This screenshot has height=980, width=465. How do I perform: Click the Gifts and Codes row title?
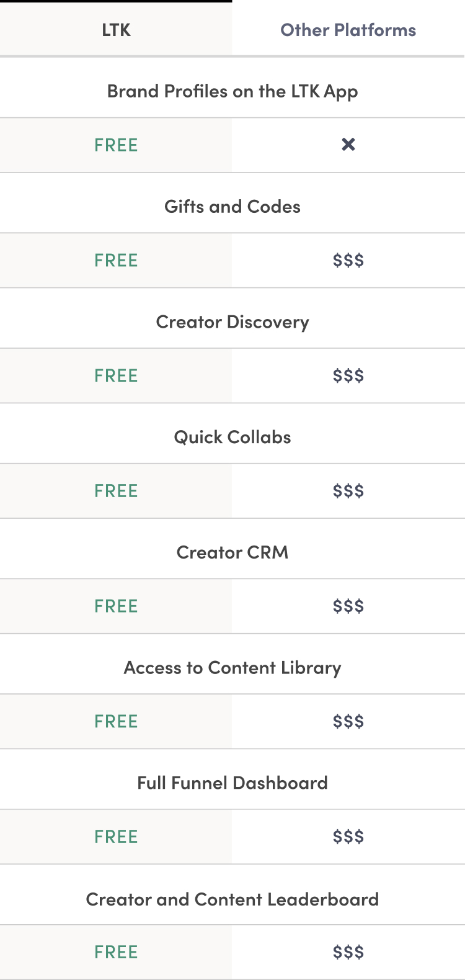pyautogui.click(x=232, y=207)
